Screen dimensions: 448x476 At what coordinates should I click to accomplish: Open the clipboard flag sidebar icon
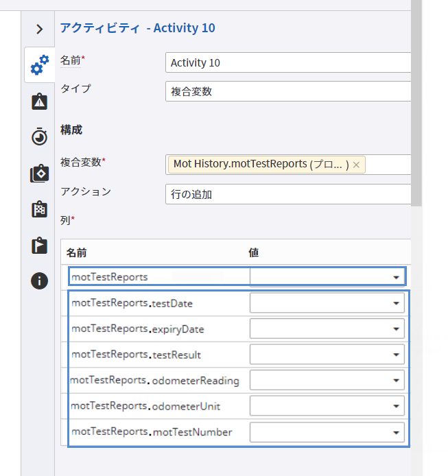click(x=39, y=245)
